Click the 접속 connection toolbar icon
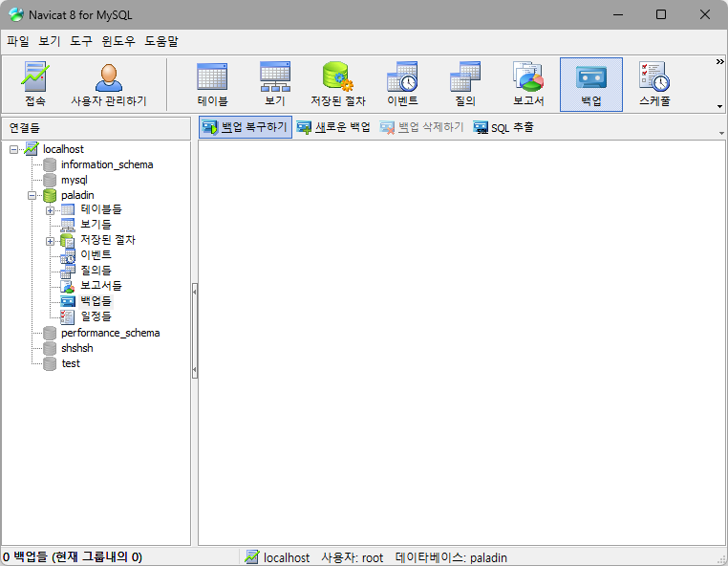The width and height of the screenshot is (728, 566). tap(35, 84)
